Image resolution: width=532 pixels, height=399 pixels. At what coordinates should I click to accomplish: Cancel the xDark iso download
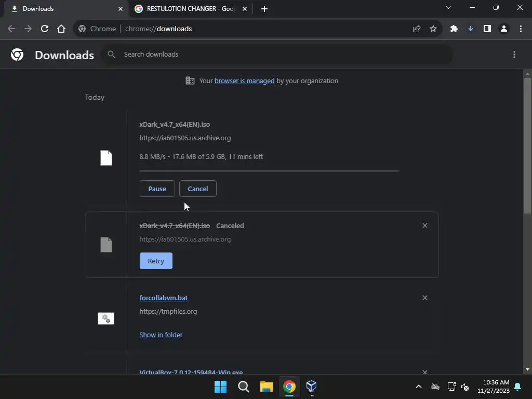(x=198, y=189)
